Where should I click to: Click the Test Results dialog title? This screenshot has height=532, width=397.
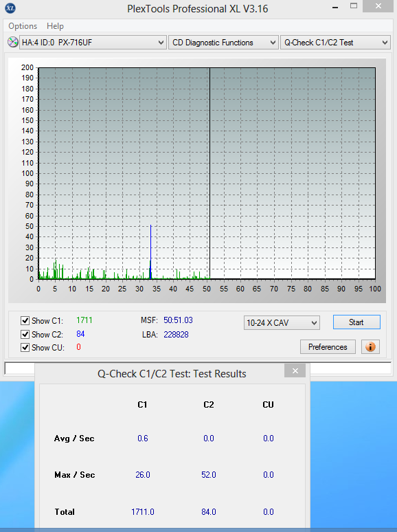click(x=172, y=373)
